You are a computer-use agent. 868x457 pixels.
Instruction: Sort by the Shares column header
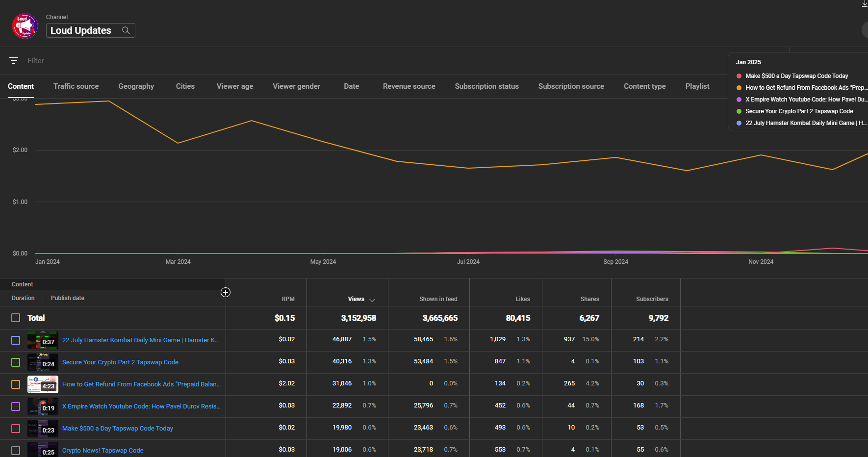click(x=590, y=299)
